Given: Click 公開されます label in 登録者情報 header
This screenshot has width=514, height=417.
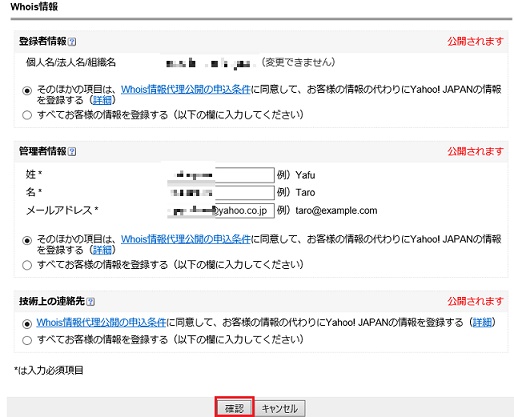Looking at the screenshot, I should 475,42.
